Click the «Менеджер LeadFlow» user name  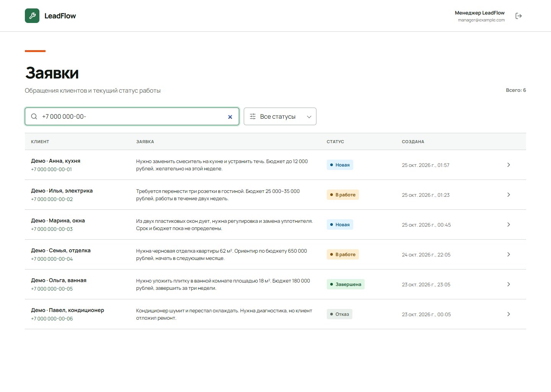click(x=480, y=13)
